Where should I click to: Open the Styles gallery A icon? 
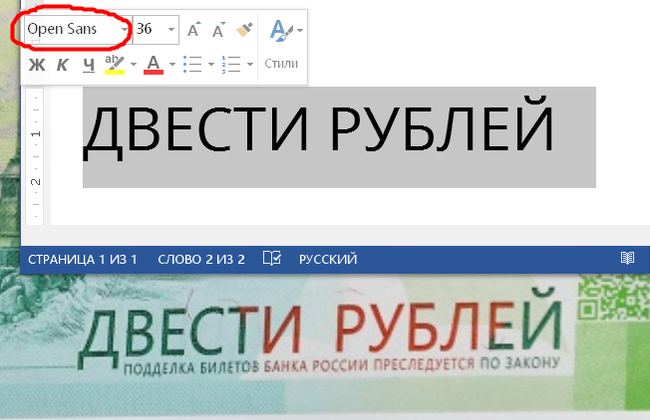tap(281, 30)
